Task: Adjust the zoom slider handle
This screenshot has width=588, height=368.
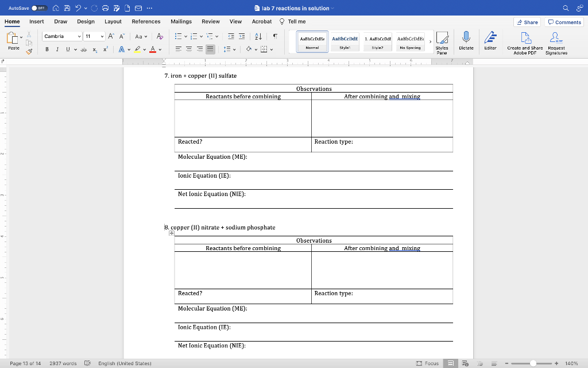Action: coord(533,363)
